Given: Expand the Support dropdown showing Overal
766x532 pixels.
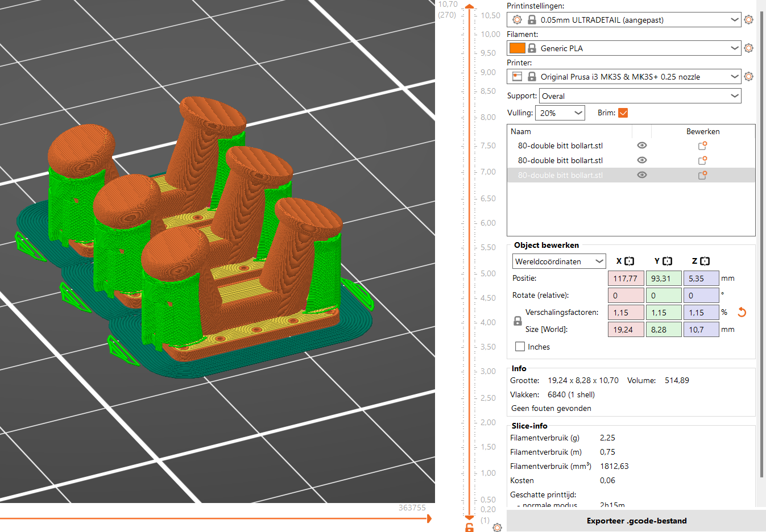Looking at the screenshot, I should (x=640, y=96).
